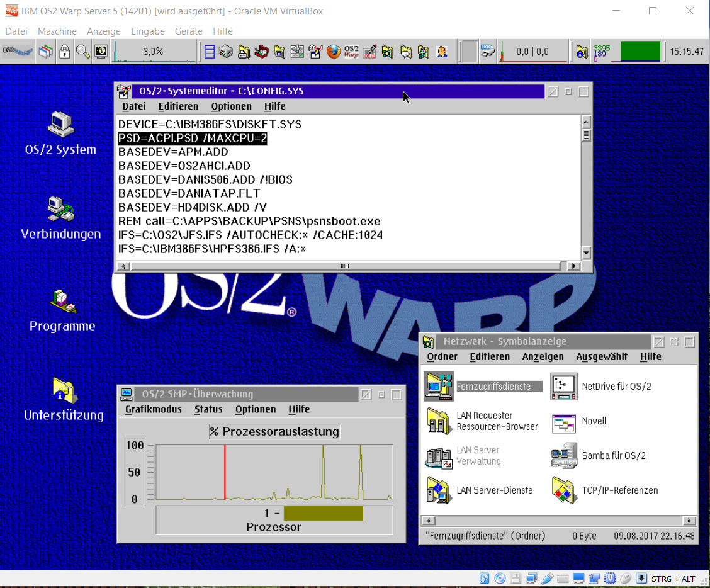This screenshot has height=588, width=710.
Task: Open the printer folder icon in WarpCenter
Action: (244, 52)
